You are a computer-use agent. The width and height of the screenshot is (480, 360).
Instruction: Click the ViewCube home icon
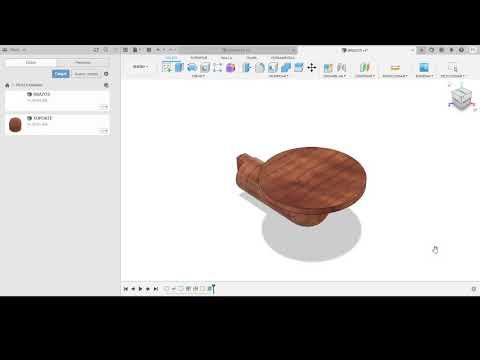pos(449,86)
